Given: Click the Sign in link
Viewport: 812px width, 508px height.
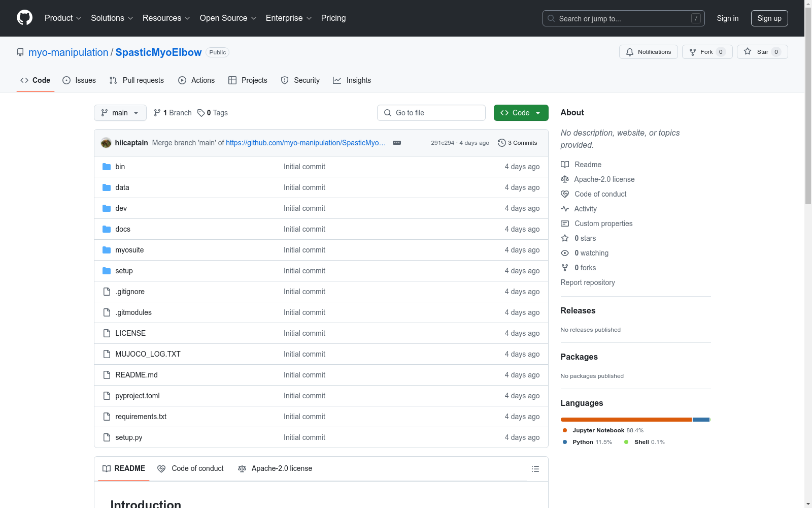Looking at the screenshot, I should [728, 18].
